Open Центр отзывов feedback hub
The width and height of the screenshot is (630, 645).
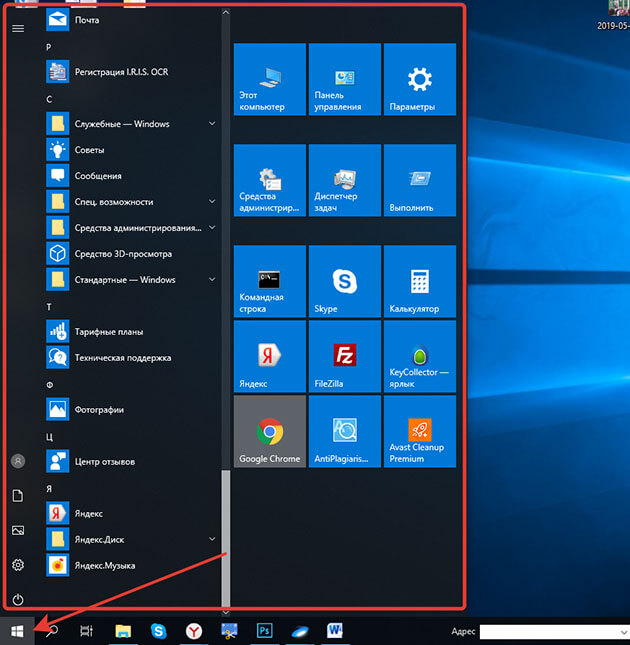(x=132, y=462)
